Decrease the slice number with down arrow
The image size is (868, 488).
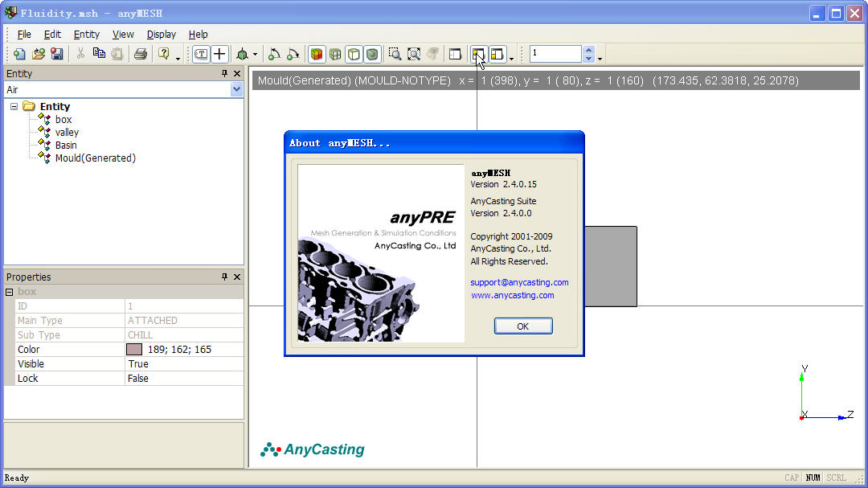pyautogui.click(x=588, y=58)
